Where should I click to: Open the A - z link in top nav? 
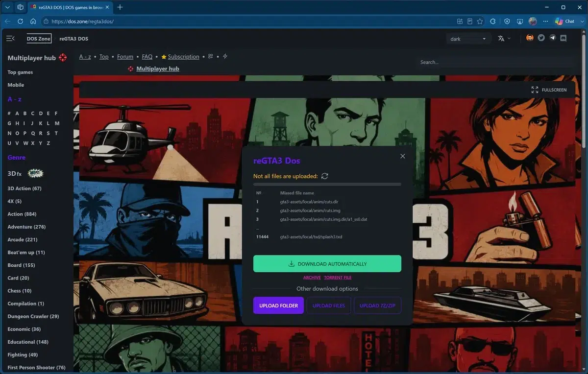point(85,57)
